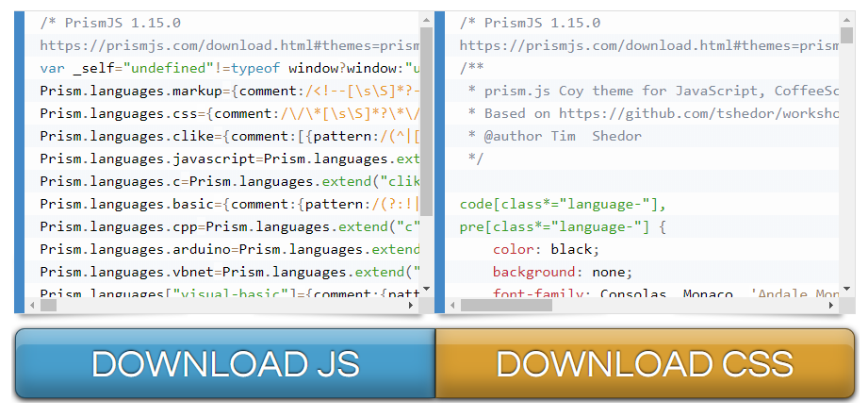Click the JS code line 'Prism.languages.markup'
The height and width of the screenshot is (417, 868).
click(230, 91)
